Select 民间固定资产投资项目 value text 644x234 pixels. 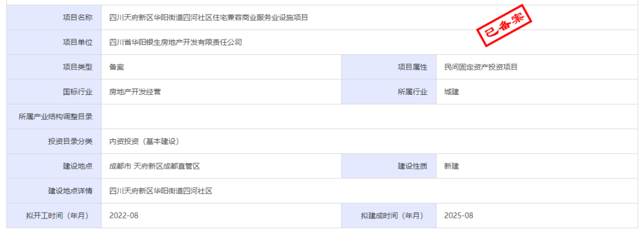click(481, 67)
